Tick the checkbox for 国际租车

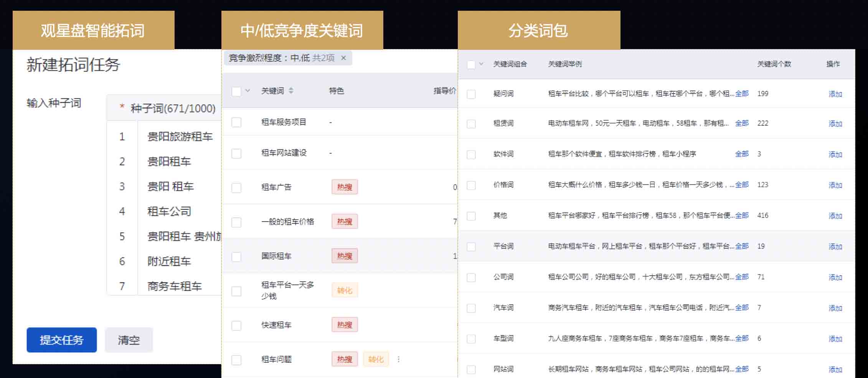(236, 256)
